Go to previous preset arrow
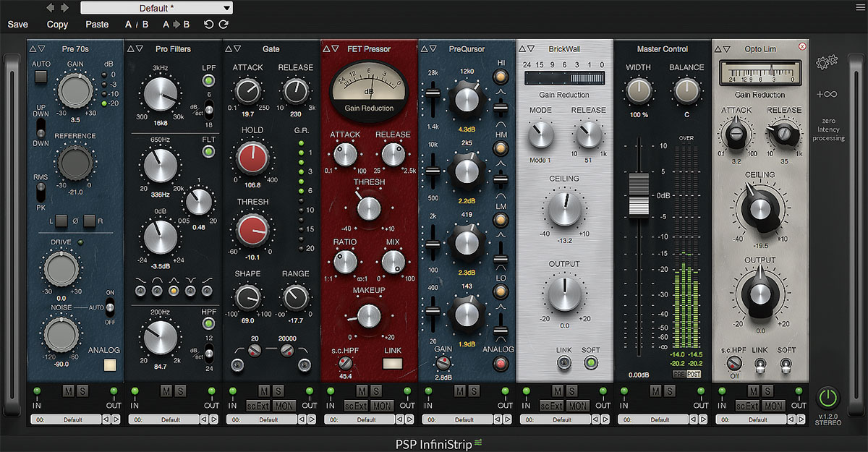Image resolution: width=868 pixels, height=452 pixels. (x=51, y=8)
